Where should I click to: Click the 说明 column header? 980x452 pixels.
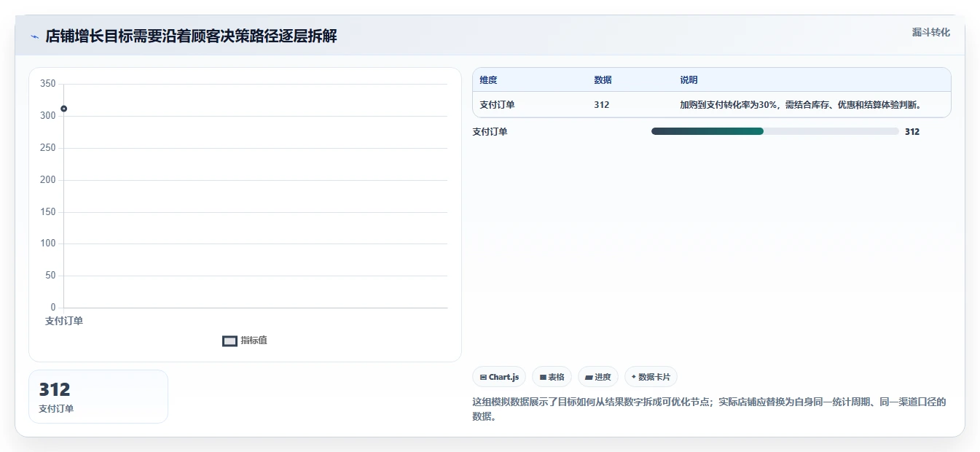click(x=689, y=80)
